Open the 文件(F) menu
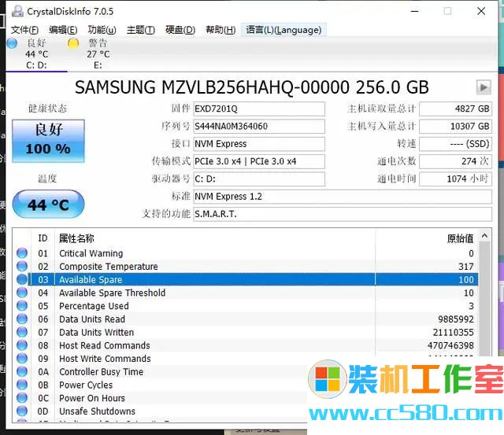This screenshot has width=504, height=435. [24, 30]
